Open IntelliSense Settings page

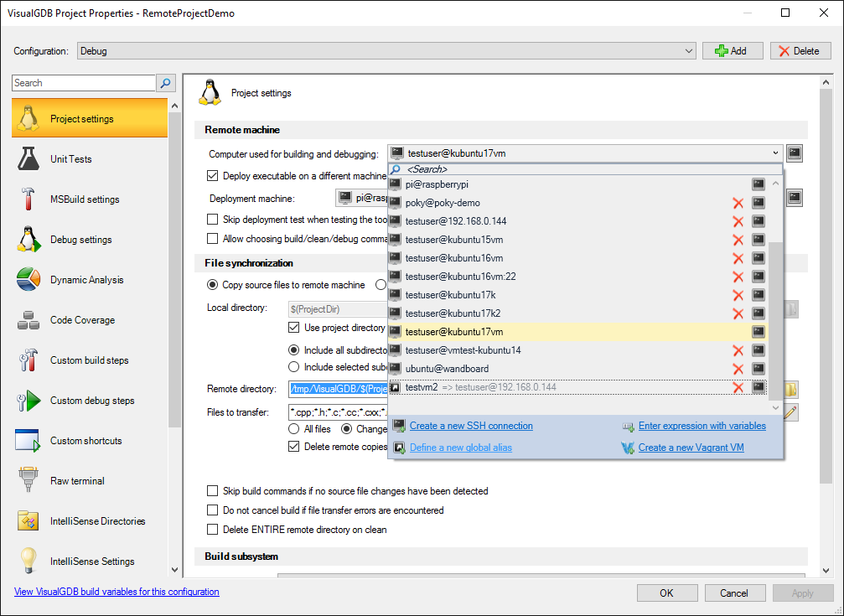pos(90,561)
